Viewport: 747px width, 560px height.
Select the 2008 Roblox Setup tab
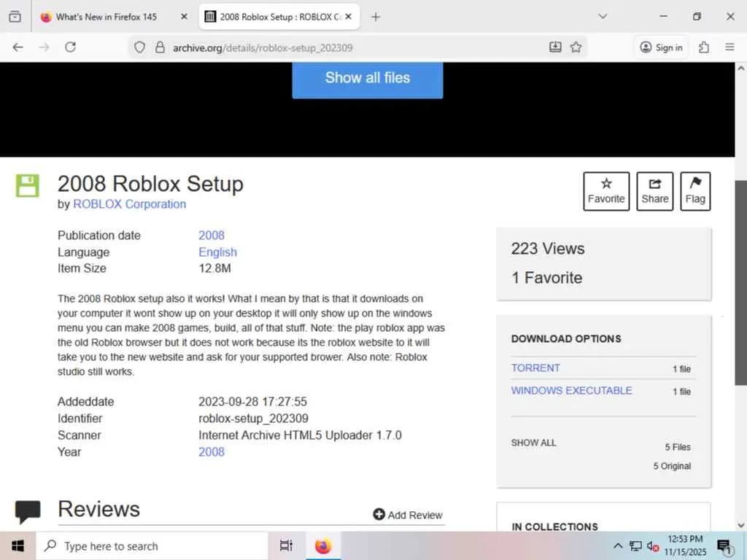[x=279, y=17]
